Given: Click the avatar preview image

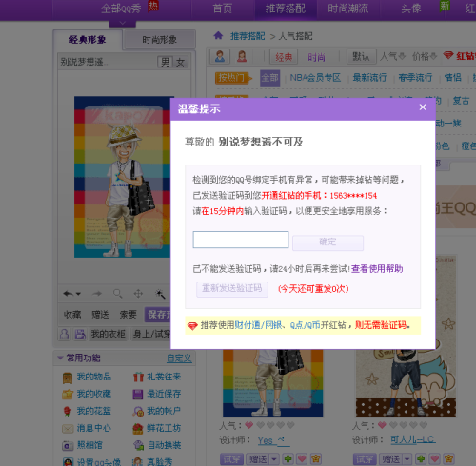Looking at the screenshot, I should (x=122, y=177).
